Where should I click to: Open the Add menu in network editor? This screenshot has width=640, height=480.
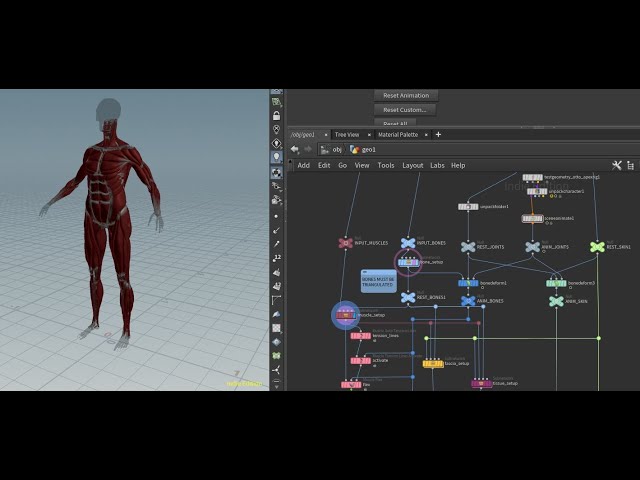point(303,165)
